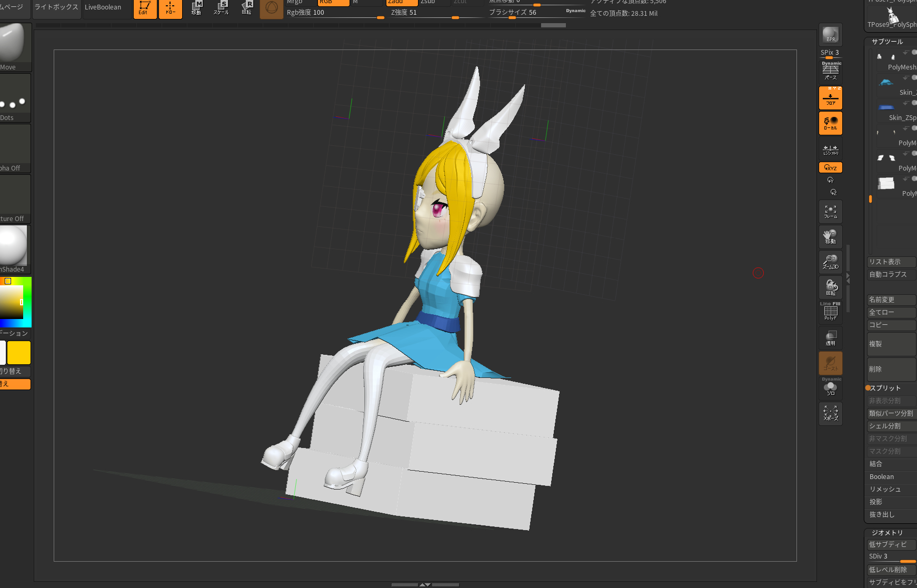Adjust the Rgb強度 intensity slider
This screenshot has width=917, height=588.
335,13
